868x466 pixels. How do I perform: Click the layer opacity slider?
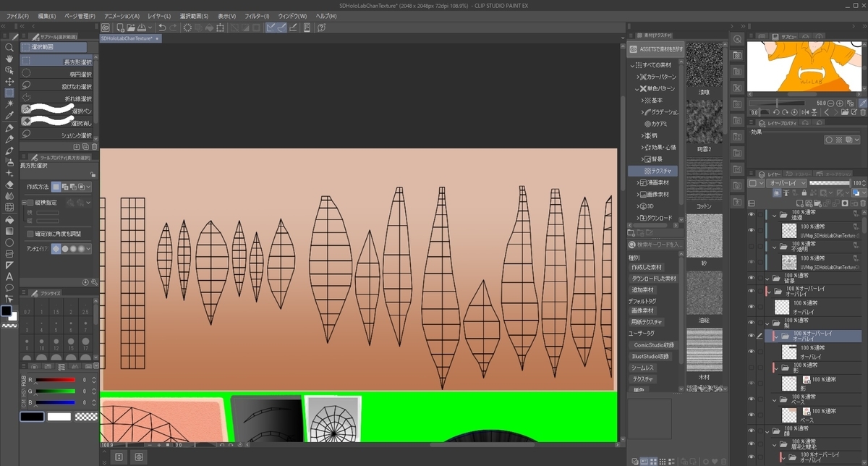pos(829,183)
